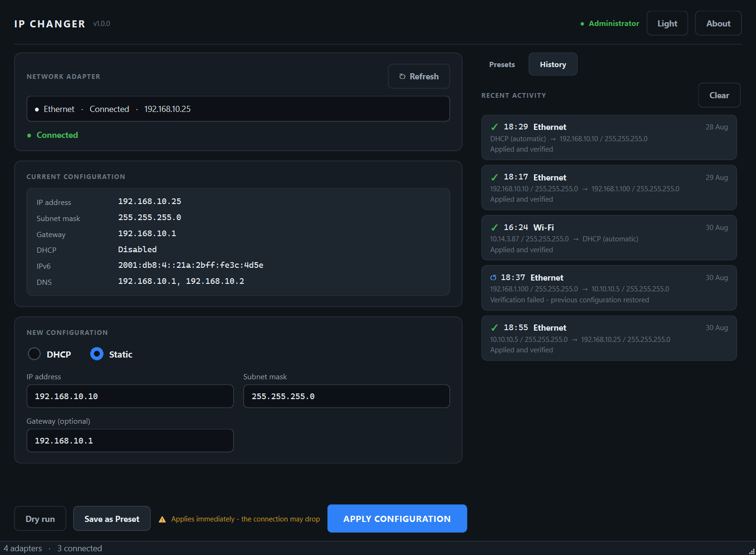Viewport: 756px width, 555px height.
Task: Click the 'Applies immediately' warning text
Action: tap(245, 519)
